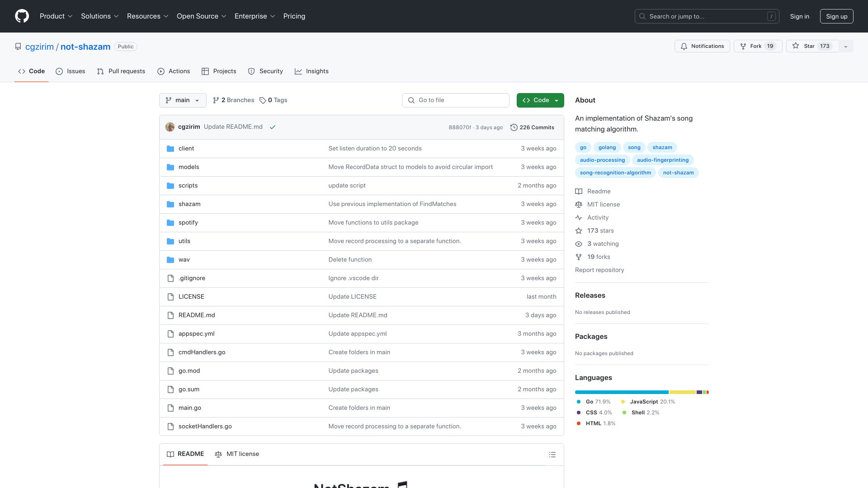Image resolution: width=868 pixels, height=488 pixels.
Task: Click the eye icon beside 3 watching
Action: (579, 244)
